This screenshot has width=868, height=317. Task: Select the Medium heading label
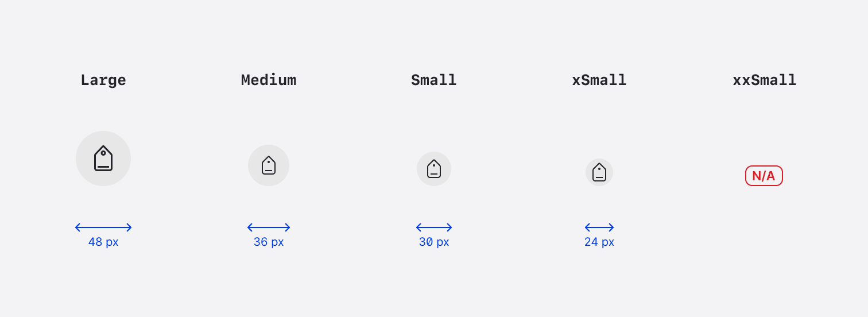[x=269, y=80]
